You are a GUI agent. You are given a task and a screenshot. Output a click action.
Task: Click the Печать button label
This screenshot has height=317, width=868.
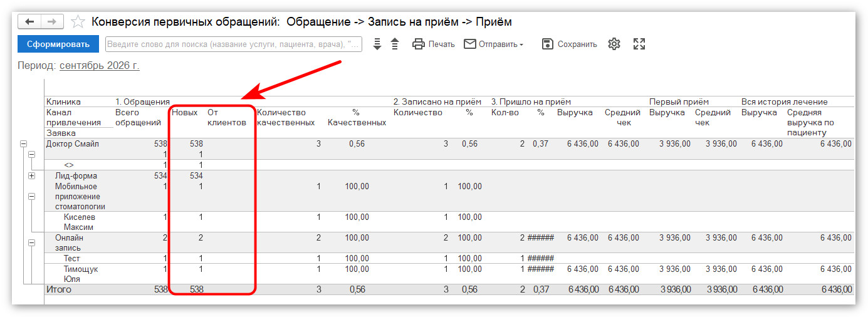coord(442,44)
